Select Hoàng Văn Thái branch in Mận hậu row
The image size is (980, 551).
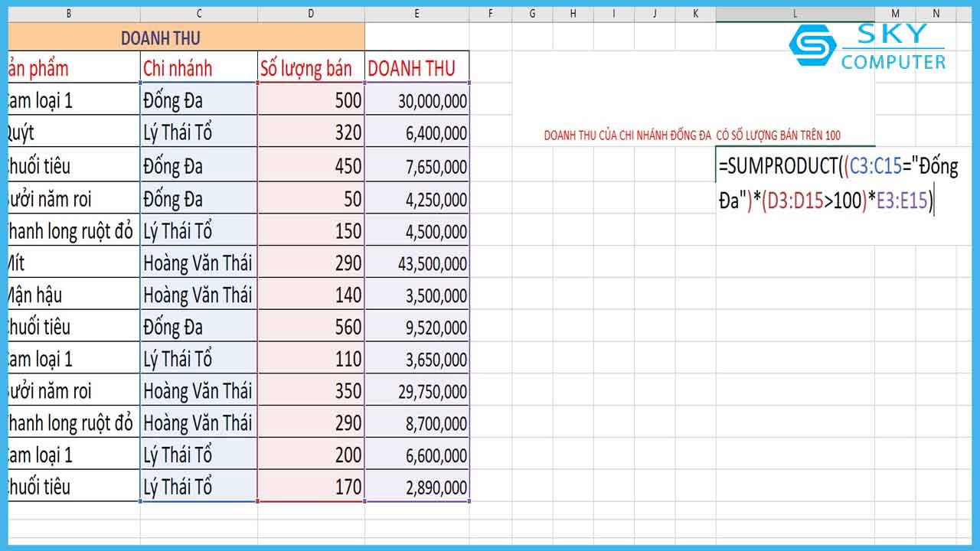point(199,294)
